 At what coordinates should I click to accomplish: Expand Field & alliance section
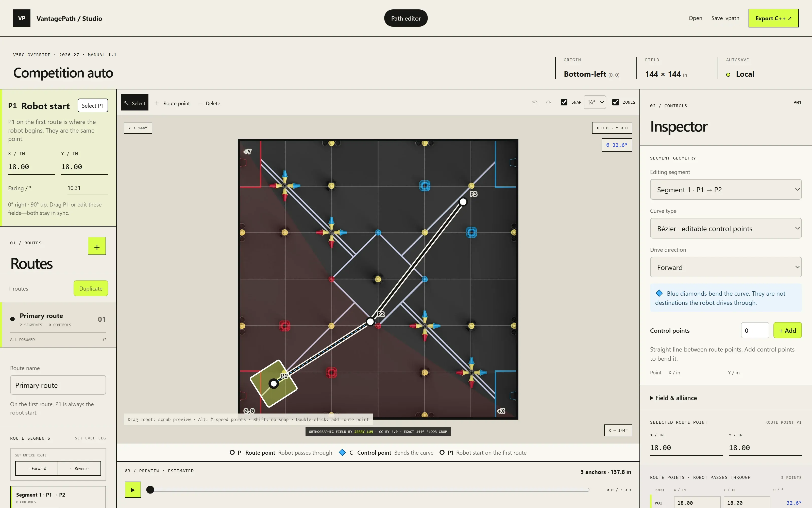pyautogui.click(x=673, y=398)
